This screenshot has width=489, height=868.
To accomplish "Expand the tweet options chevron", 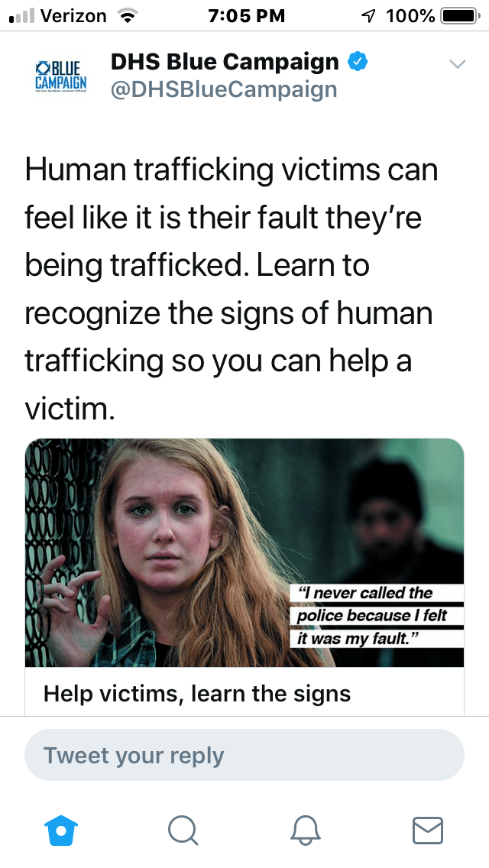I will pyautogui.click(x=457, y=63).
